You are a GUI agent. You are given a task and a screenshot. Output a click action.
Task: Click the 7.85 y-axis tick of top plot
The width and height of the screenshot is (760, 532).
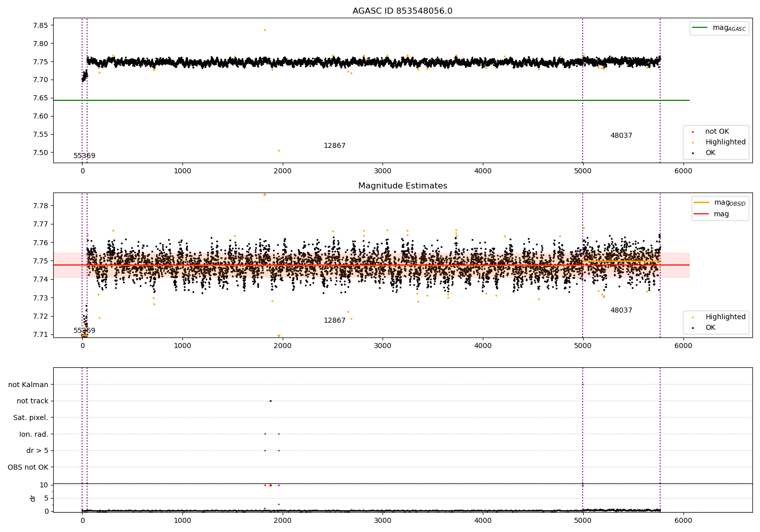pos(41,26)
